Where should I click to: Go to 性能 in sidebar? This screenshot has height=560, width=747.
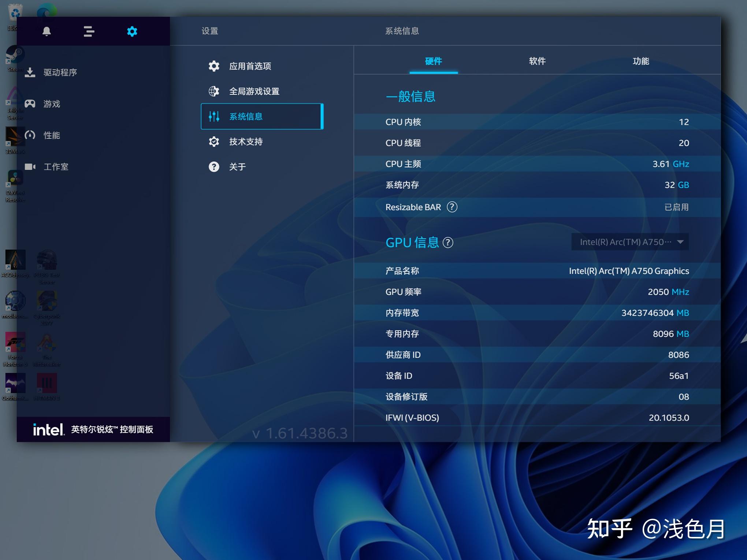click(52, 135)
